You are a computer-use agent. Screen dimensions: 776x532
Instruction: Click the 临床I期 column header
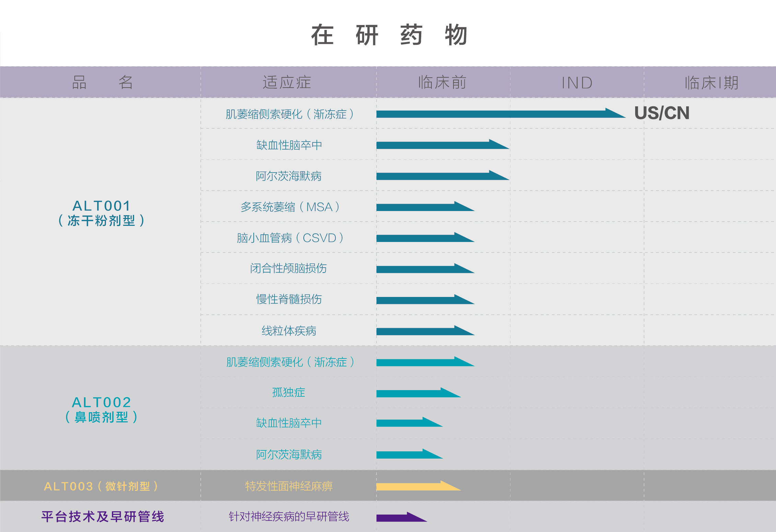[x=711, y=83]
